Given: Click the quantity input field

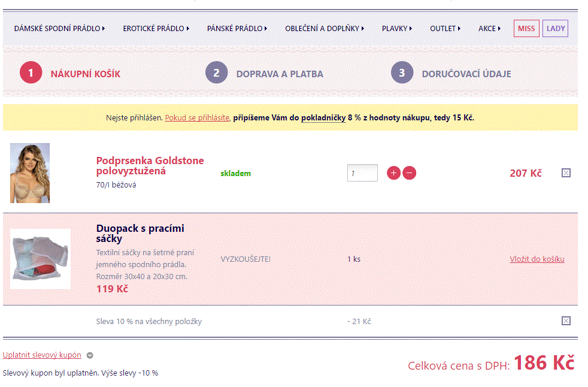Looking at the screenshot, I should 362,173.
